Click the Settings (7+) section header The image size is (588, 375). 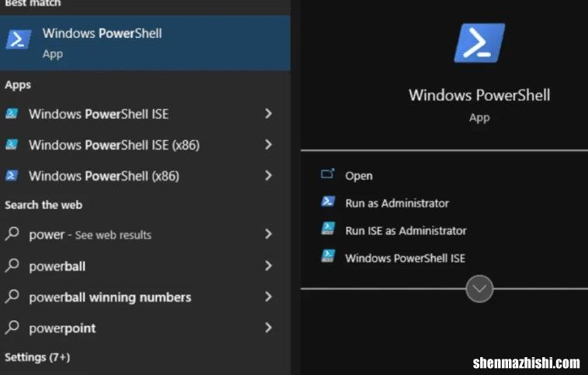point(37,357)
